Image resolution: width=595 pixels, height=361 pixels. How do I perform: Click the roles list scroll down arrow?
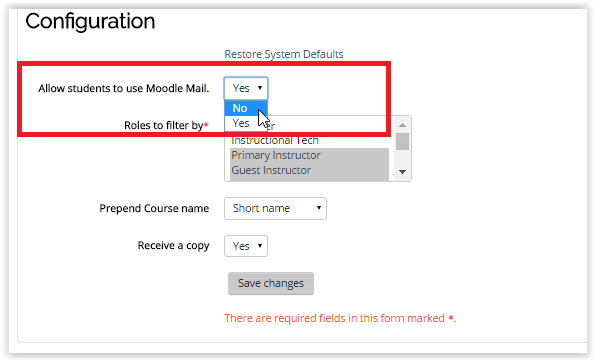tap(403, 172)
